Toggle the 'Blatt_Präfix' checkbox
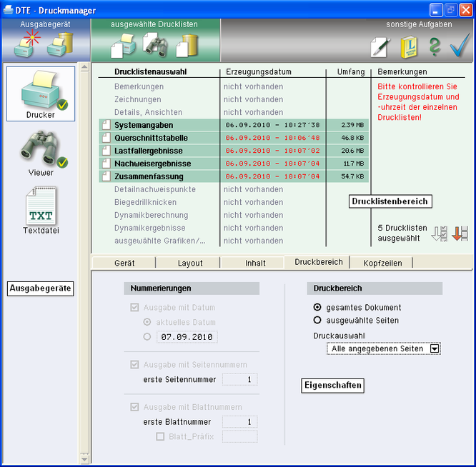The image size is (476, 467). 160,436
